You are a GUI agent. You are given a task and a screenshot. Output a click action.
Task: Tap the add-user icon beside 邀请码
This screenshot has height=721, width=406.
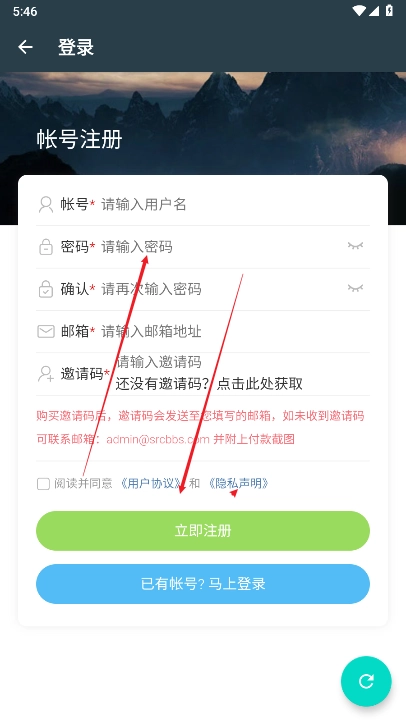46,374
